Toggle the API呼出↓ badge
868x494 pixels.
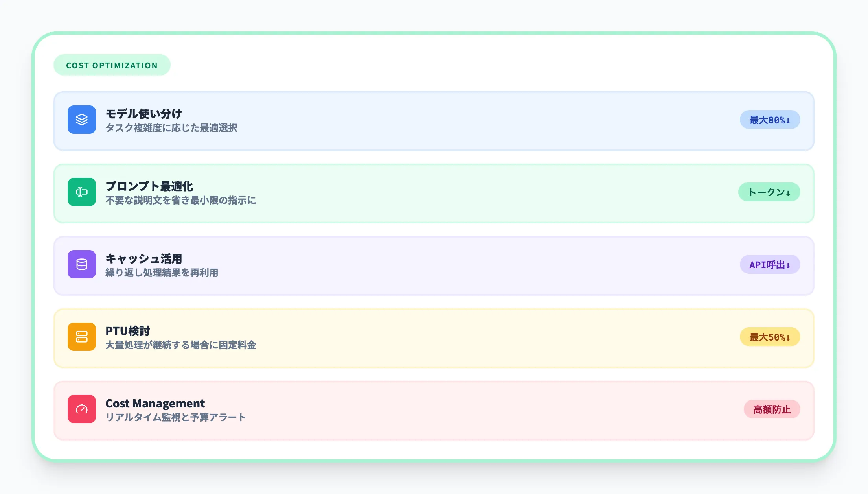[x=769, y=264]
